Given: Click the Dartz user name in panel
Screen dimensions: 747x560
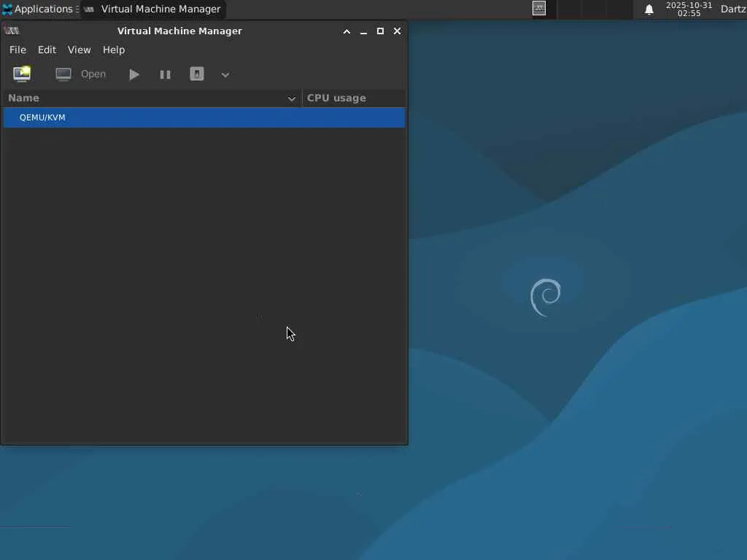Looking at the screenshot, I should coord(733,9).
